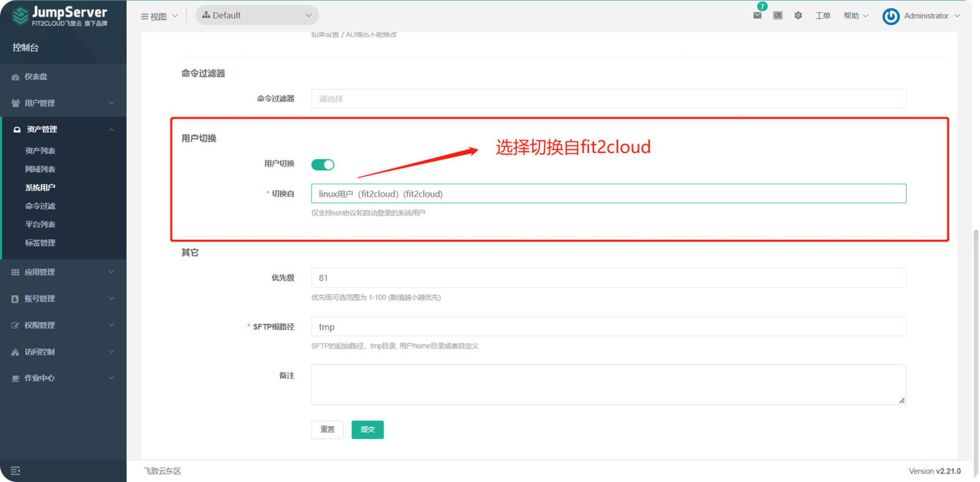This screenshot has width=980, height=482.
Task: Open 资产列表 submenu item
Action: click(x=40, y=151)
